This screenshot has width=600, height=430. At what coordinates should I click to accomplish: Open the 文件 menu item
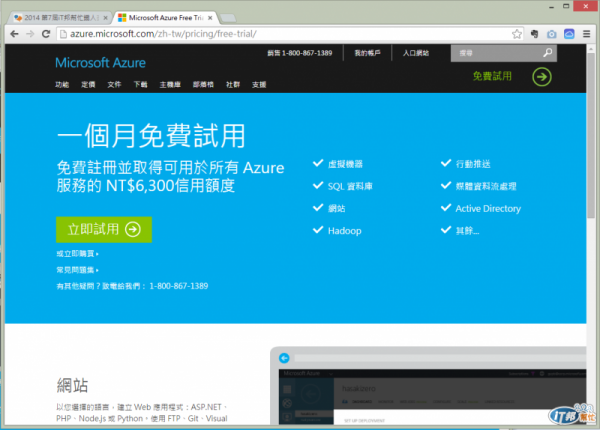(x=114, y=85)
